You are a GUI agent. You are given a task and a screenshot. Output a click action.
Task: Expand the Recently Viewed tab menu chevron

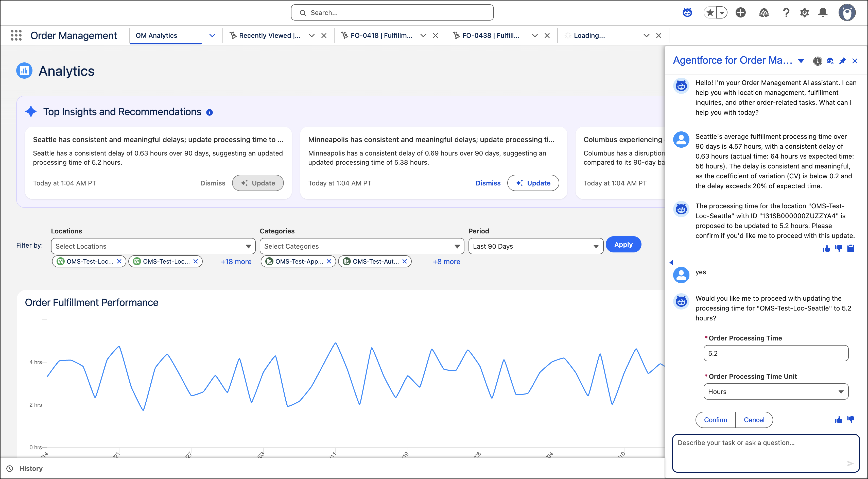pyautogui.click(x=312, y=36)
